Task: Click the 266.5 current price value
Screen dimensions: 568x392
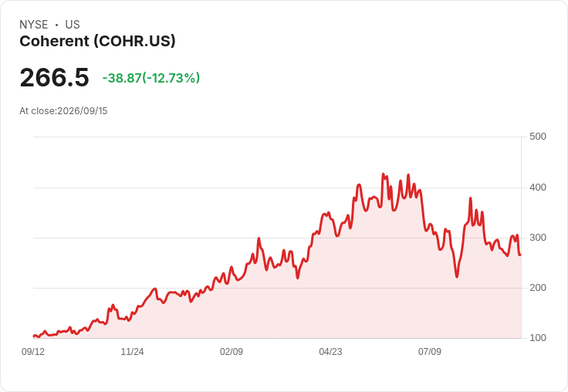Action: pos(54,77)
